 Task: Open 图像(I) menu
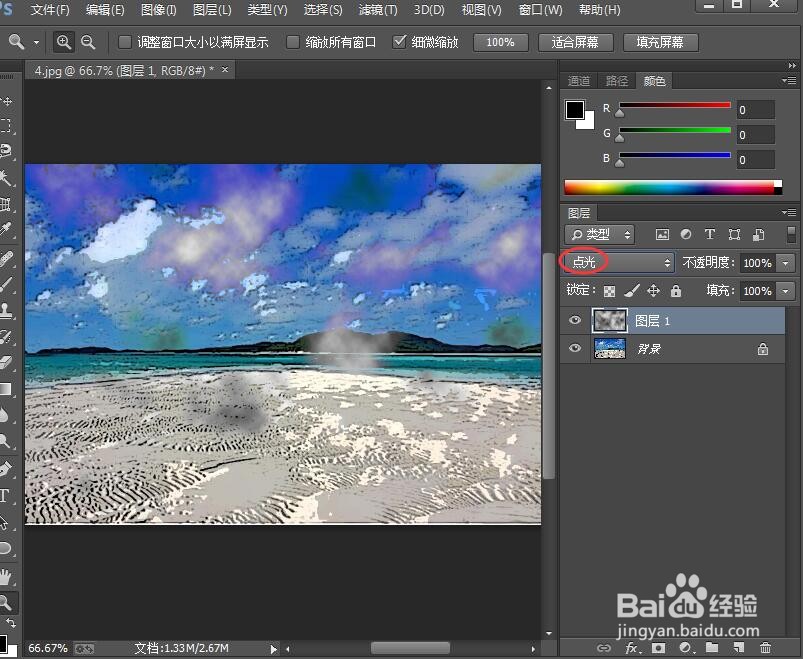pos(159,10)
